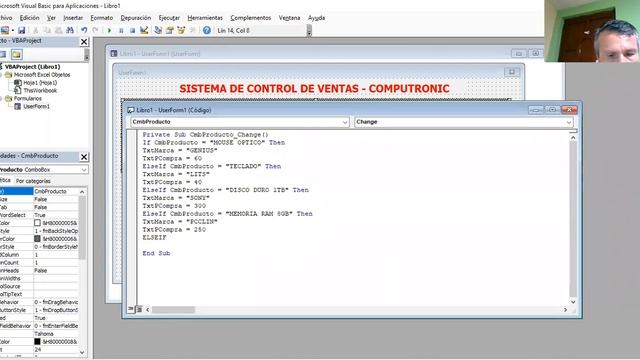Open the CmbProducto ComboBox properties object dropdown
The image size is (640, 360).
[x=84, y=169]
